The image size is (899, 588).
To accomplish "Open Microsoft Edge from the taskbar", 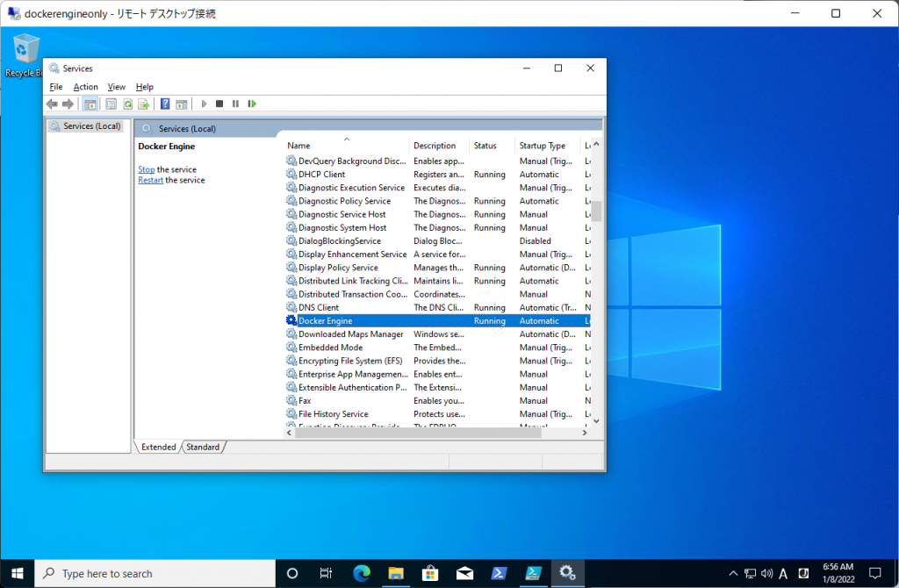I will 362,573.
